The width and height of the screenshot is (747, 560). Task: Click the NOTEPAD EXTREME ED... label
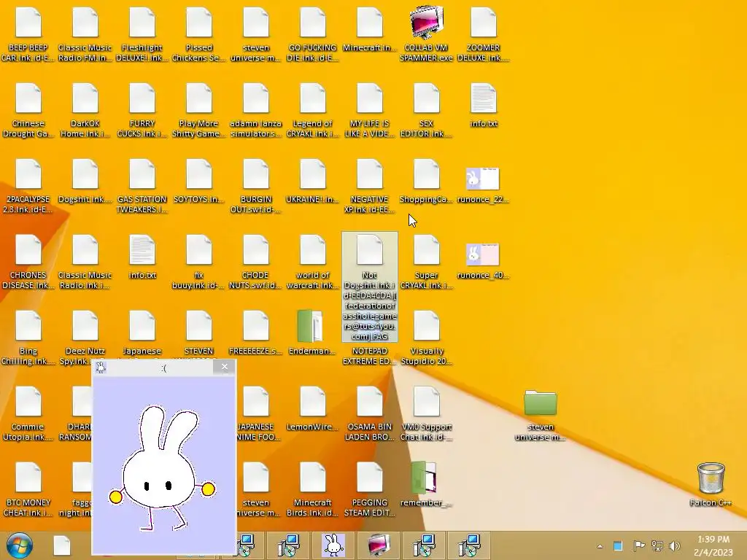pos(370,356)
